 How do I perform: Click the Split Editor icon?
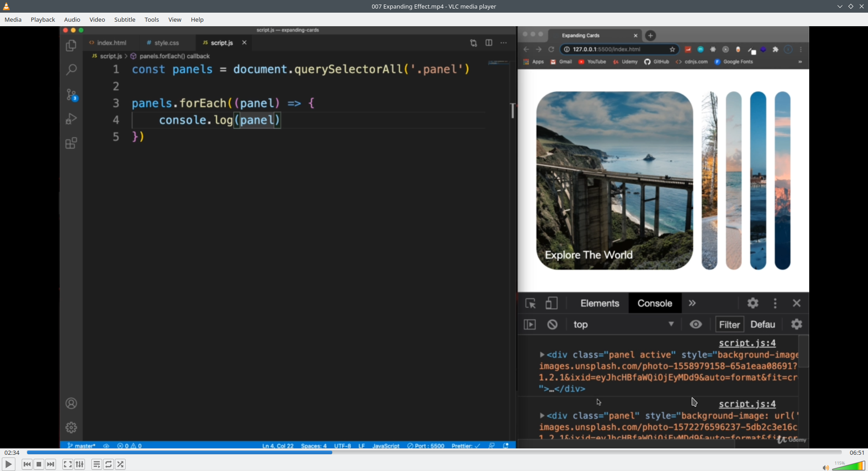[x=489, y=43]
